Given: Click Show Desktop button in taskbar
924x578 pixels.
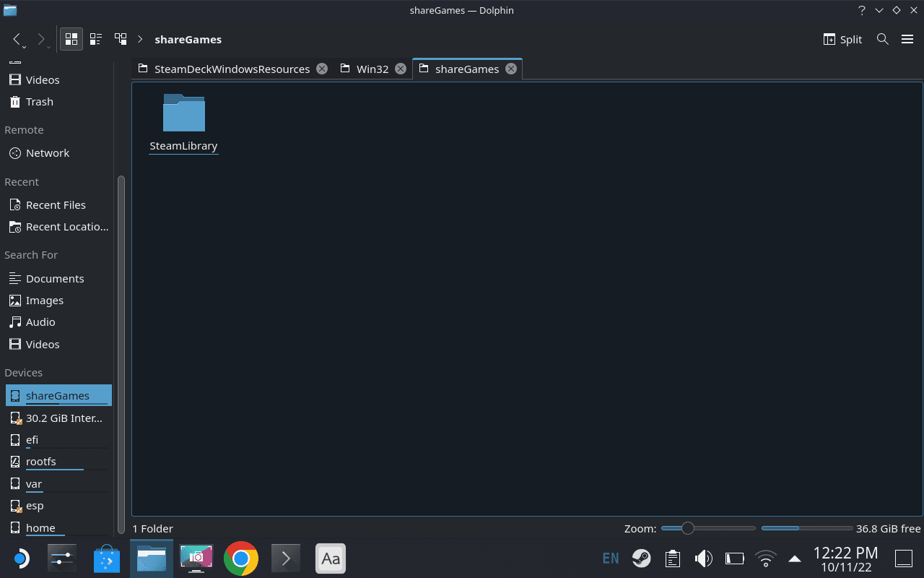Looking at the screenshot, I should 904,558.
